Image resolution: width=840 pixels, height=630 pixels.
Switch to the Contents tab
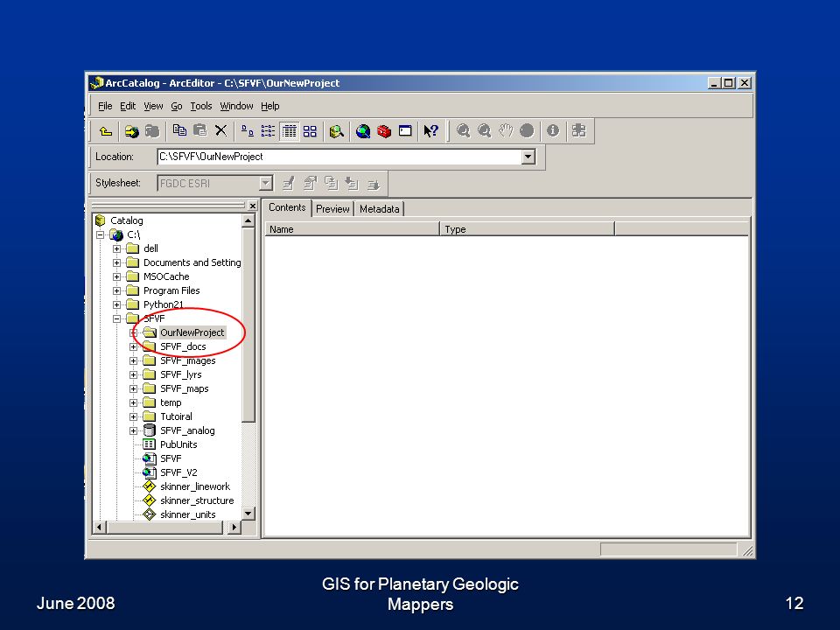pos(287,207)
